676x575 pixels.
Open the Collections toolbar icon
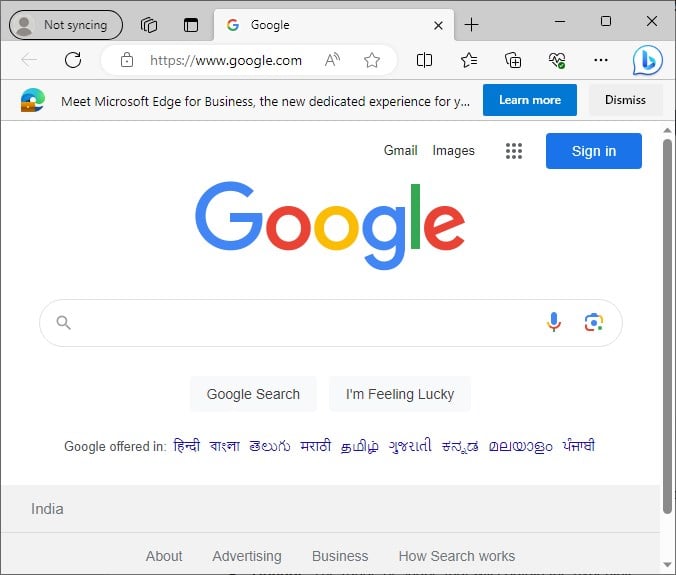[513, 60]
